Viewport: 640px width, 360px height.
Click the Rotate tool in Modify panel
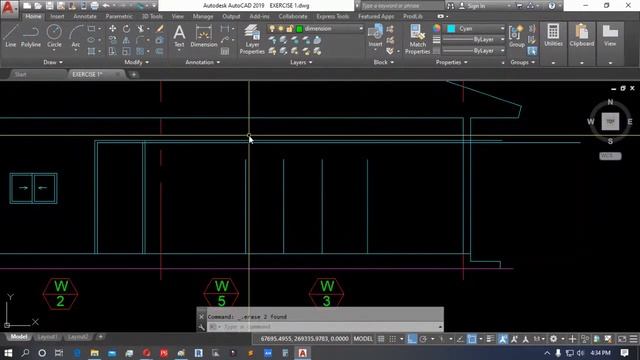click(127, 29)
